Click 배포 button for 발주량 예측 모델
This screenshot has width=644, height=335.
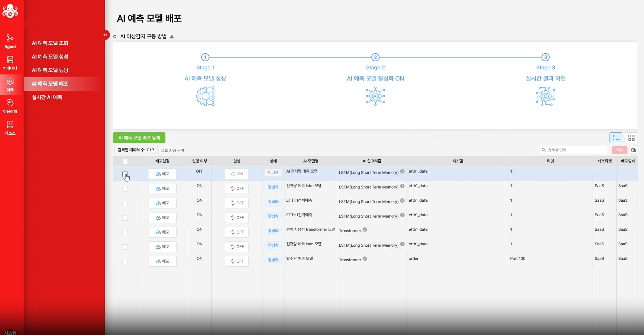click(162, 261)
